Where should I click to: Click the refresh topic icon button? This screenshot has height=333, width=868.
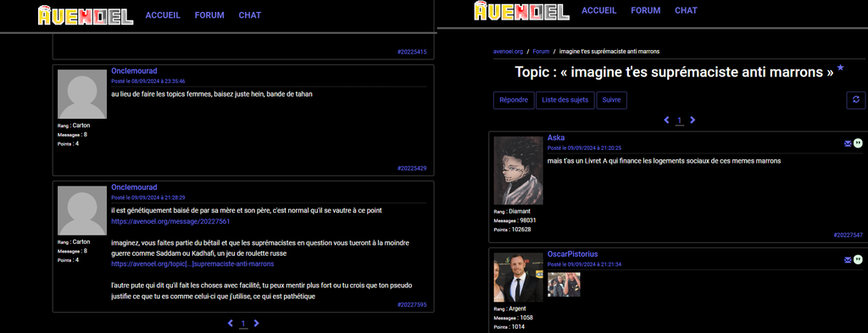[x=856, y=100]
